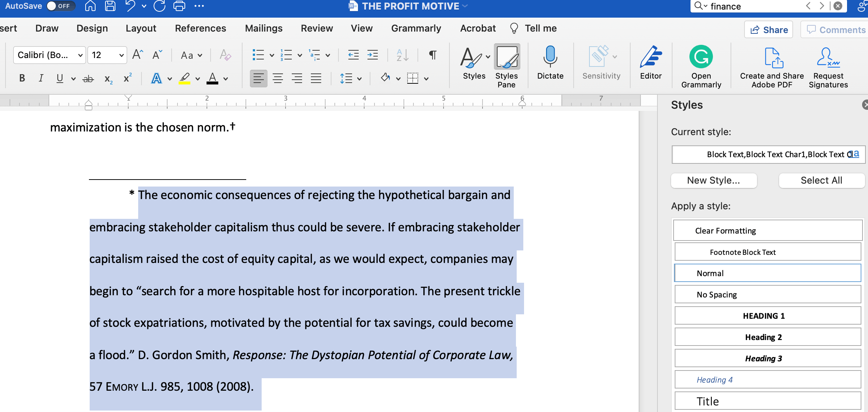Open the Editor tool
This screenshot has width=868, height=412.
651,63
